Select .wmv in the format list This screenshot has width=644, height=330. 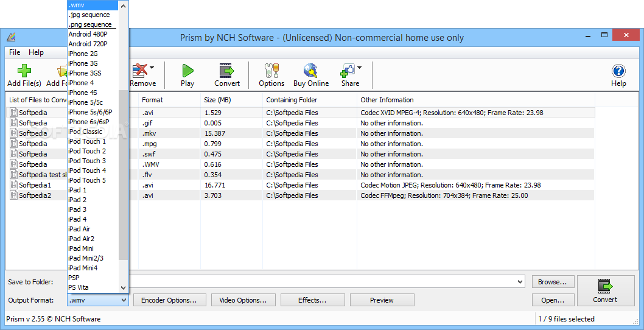coord(93,5)
